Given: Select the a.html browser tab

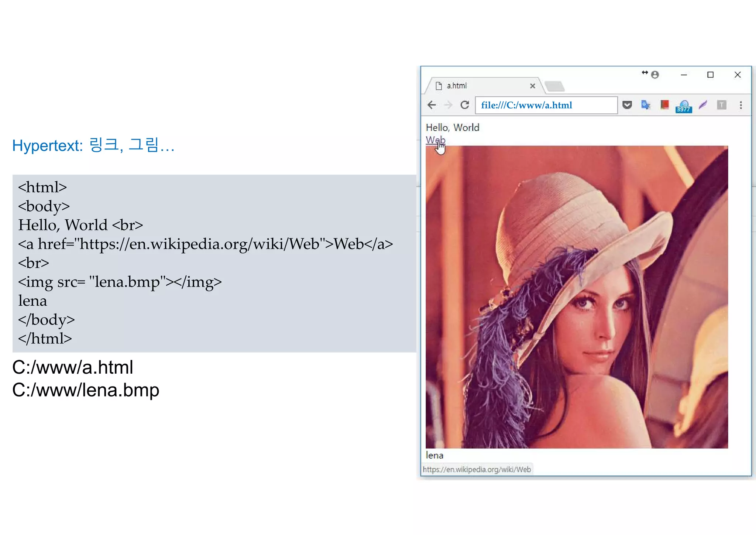Looking at the screenshot, I should coord(485,86).
